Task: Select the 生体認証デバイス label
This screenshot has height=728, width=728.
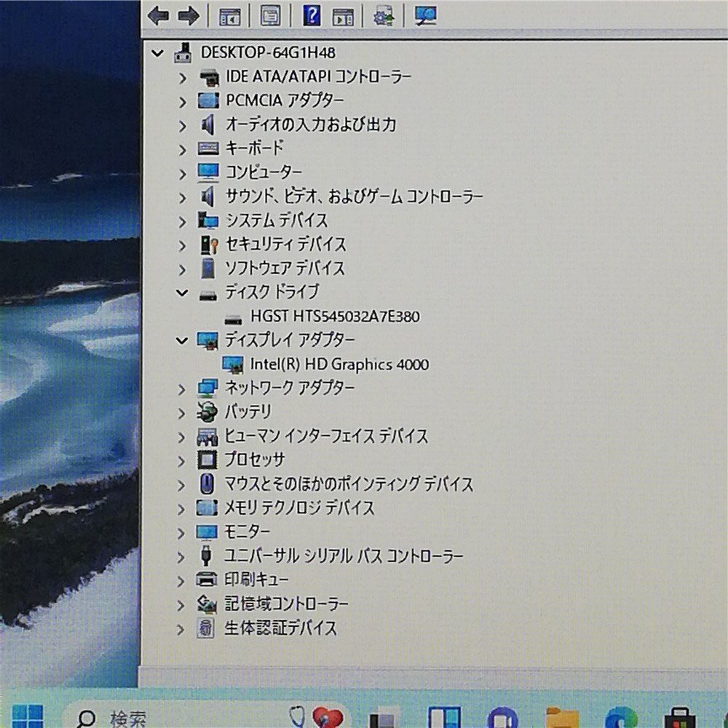Action: 280,628
